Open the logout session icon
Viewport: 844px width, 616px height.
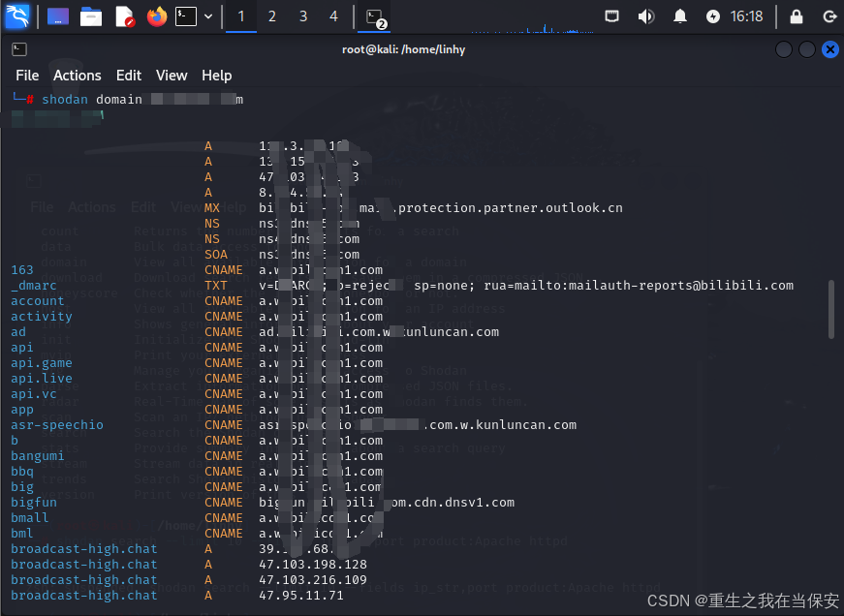[830, 16]
